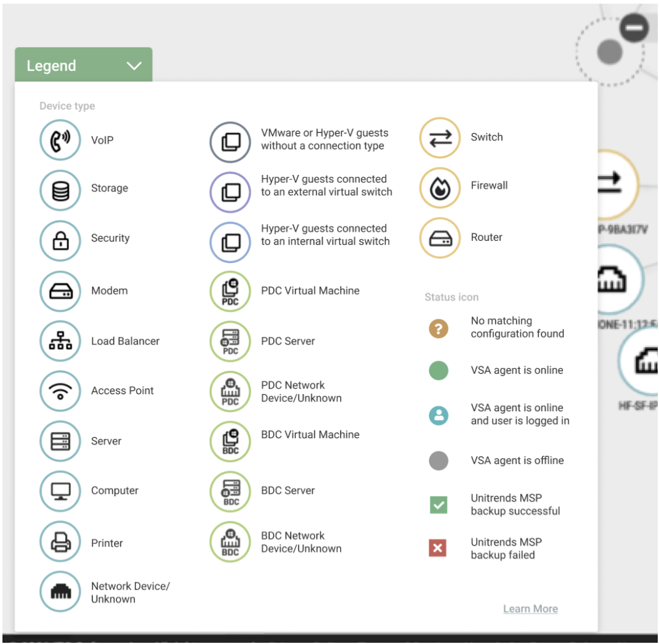Click the Router legend icon
Viewport: 659px width, 644px height.
tap(439, 236)
